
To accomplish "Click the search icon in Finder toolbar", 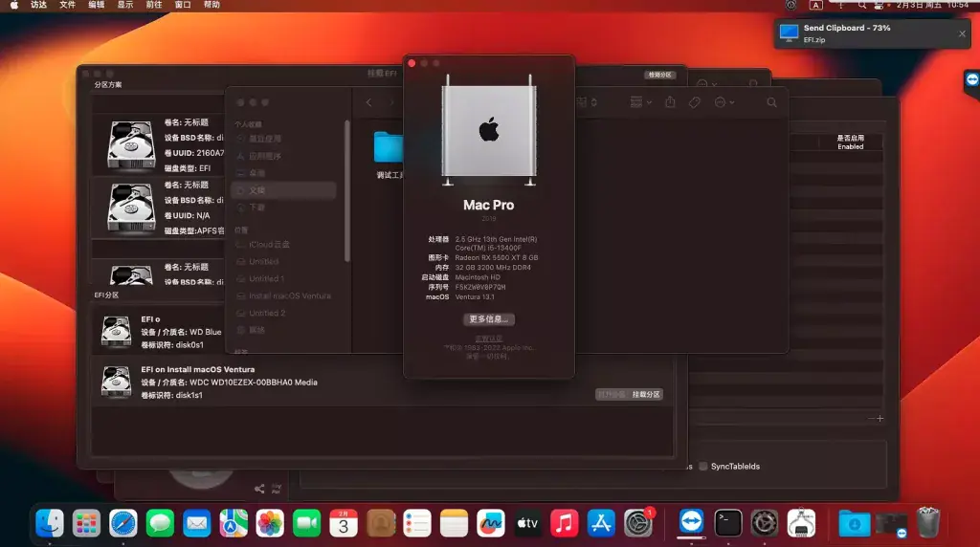I will click(772, 102).
